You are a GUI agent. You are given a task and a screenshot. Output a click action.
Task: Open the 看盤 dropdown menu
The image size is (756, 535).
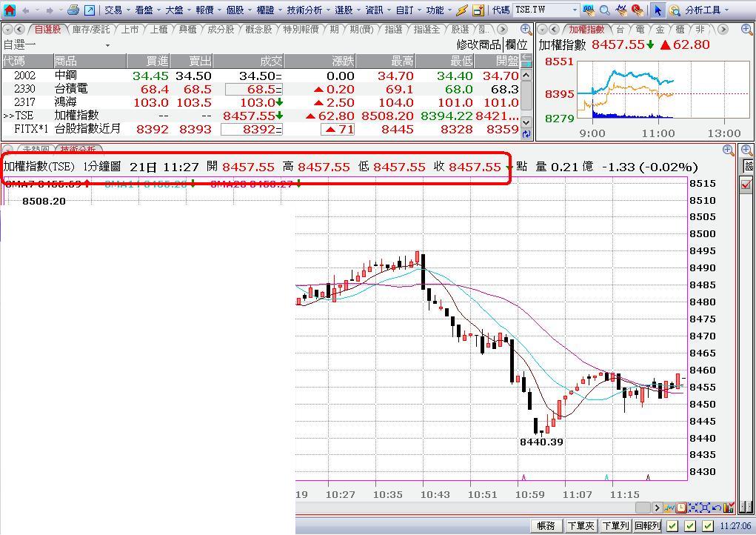pyautogui.click(x=148, y=10)
